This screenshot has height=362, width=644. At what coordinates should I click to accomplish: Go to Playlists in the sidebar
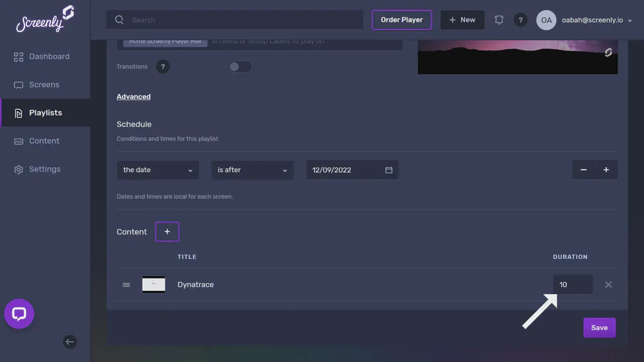click(x=45, y=112)
